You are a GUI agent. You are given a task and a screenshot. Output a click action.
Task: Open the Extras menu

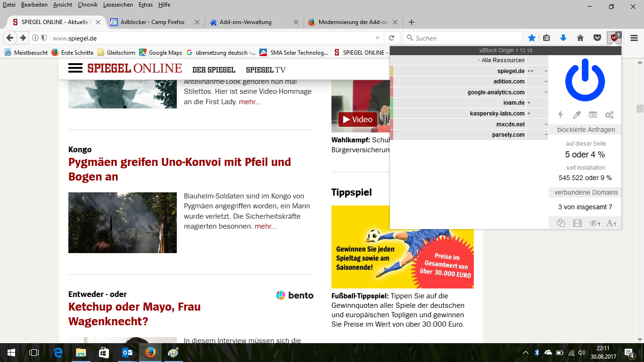point(146,5)
